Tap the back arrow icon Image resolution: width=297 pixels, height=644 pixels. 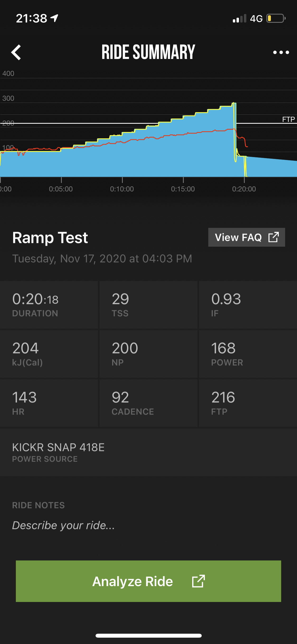16,52
